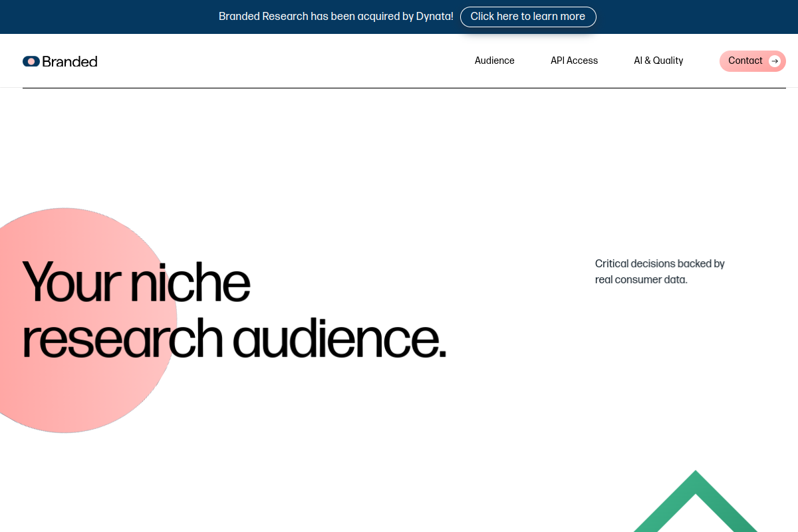Toggle the switch-style logo icon in the header

[x=31, y=61]
